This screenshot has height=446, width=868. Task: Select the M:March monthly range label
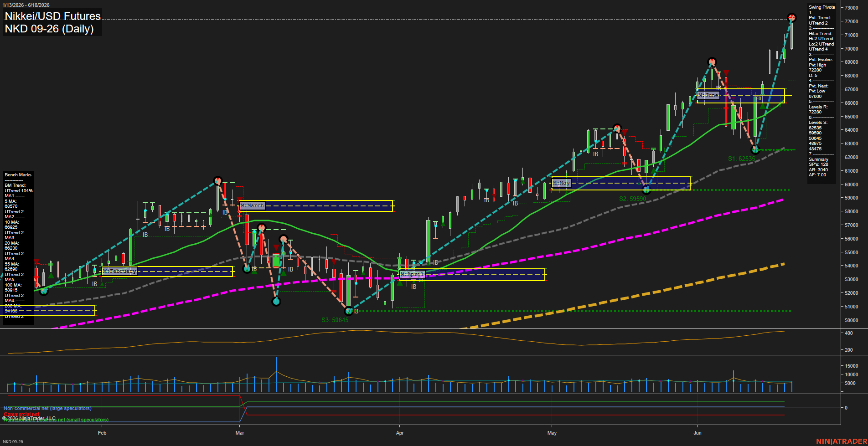252,205
